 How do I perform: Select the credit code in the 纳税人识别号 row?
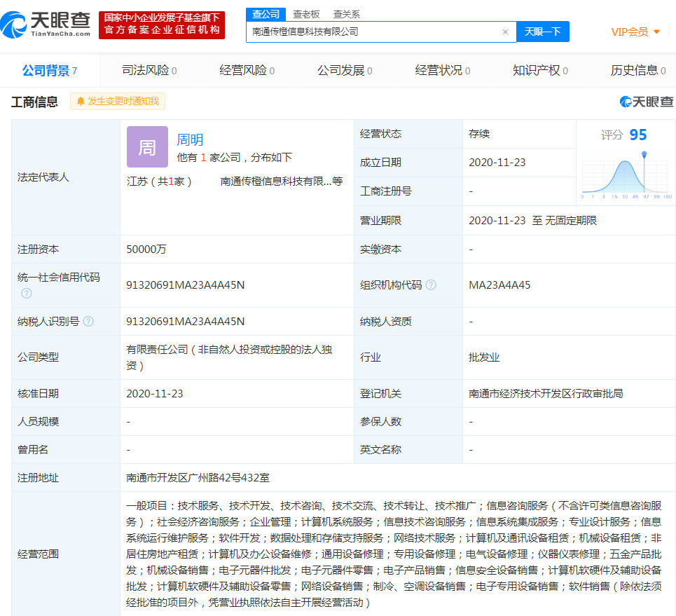[186, 322]
